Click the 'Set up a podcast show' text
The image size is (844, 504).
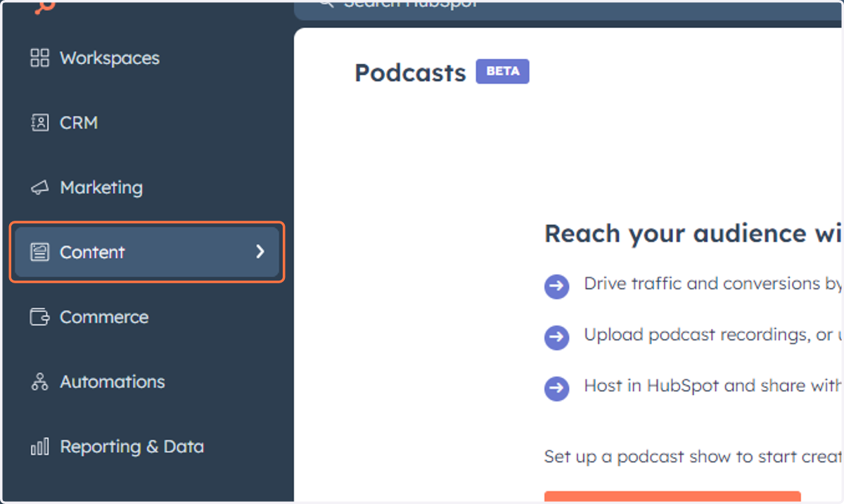(x=693, y=456)
